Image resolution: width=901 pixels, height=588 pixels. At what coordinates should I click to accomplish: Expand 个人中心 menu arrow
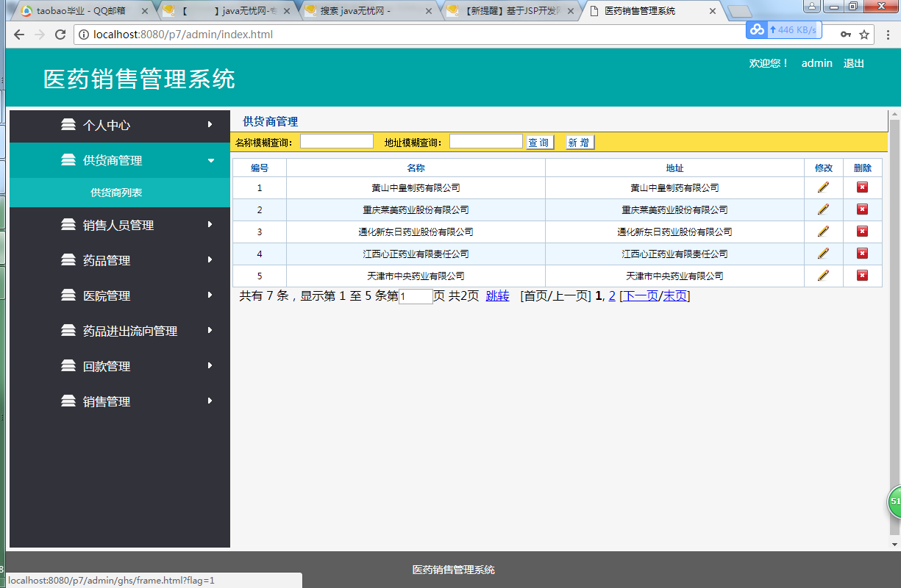(x=210, y=124)
